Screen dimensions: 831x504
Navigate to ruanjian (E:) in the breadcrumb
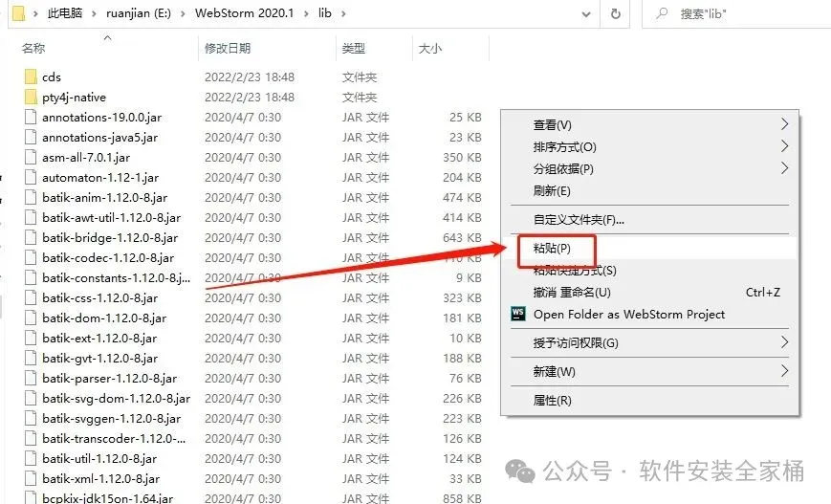click(139, 13)
